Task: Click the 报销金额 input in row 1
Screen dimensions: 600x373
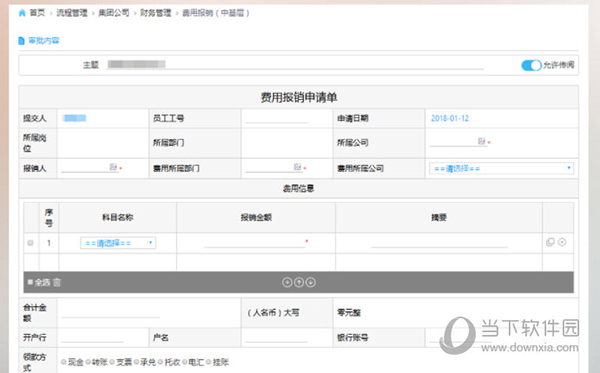Action: 254,243
